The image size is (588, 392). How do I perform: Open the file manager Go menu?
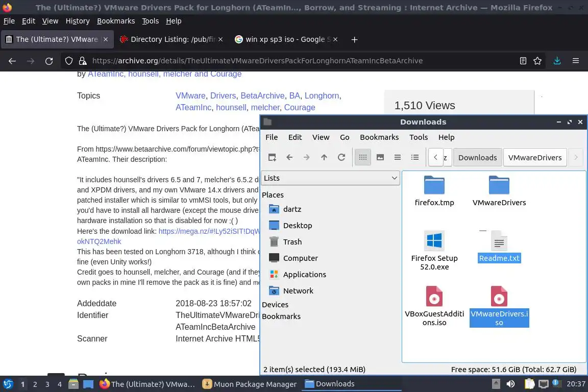(x=344, y=137)
